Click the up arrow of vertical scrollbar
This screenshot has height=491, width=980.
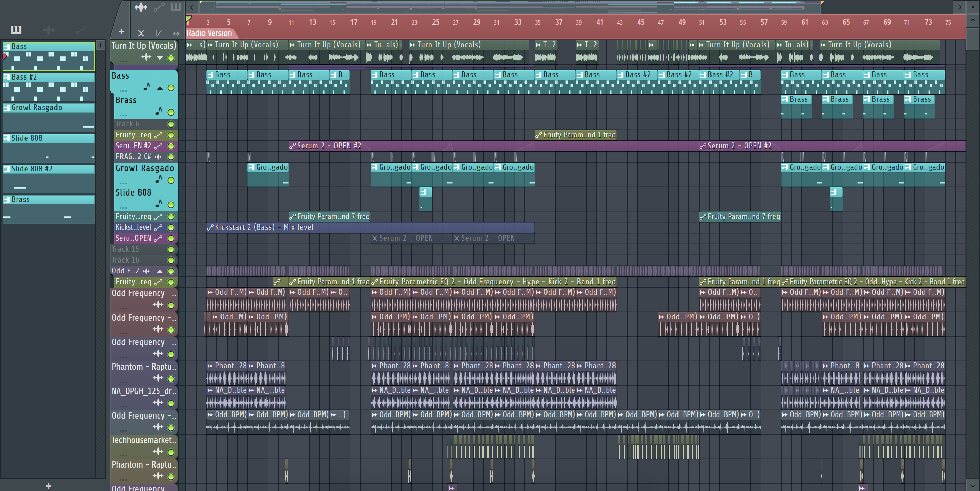pos(973,20)
